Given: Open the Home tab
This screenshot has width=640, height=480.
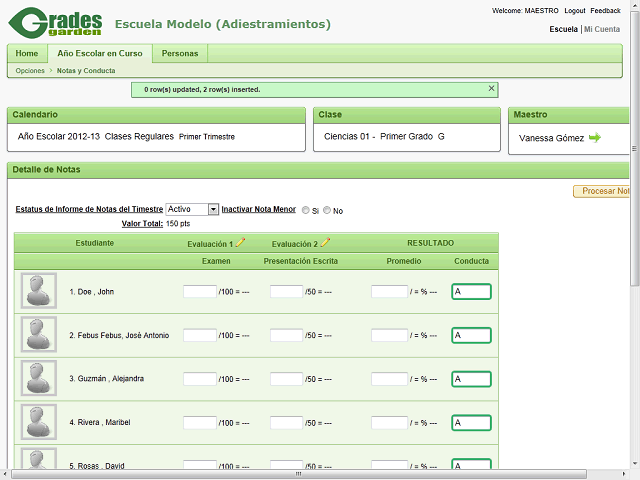Looking at the screenshot, I should (x=27, y=54).
